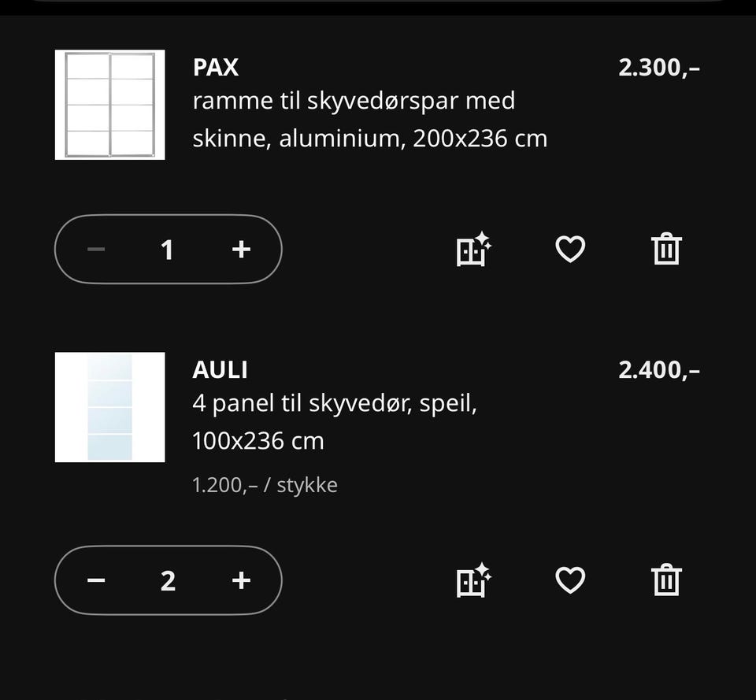756x700 pixels.
Task: Save AULI mirror panel to wishlist heart
Action: click(570, 580)
